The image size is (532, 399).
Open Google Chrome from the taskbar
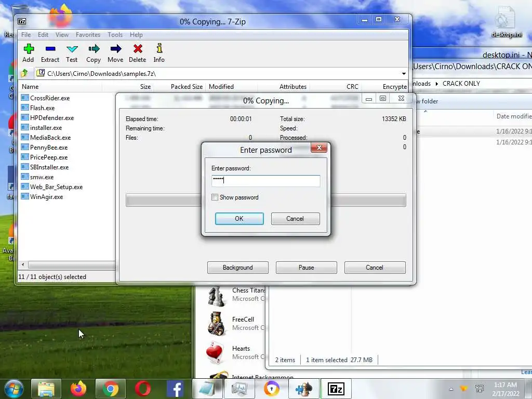click(x=110, y=389)
